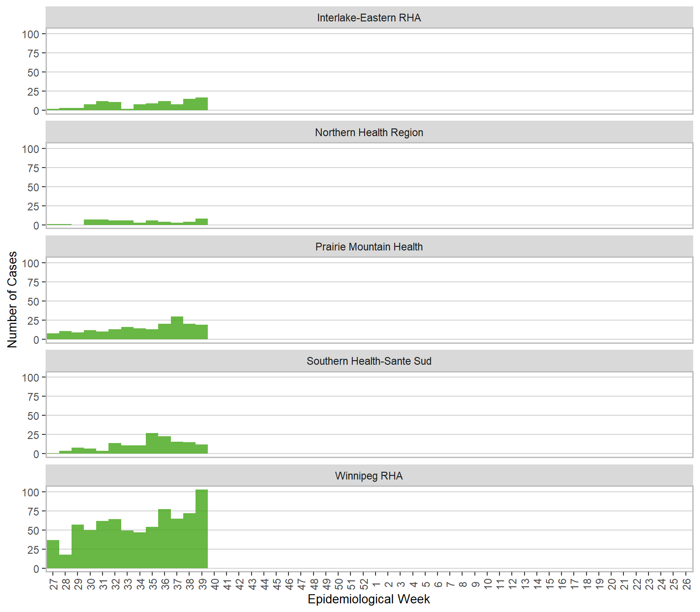Click week 39 bar in Interlake-Eastern RHA
The height and width of the screenshot is (612, 700).
tap(201, 104)
